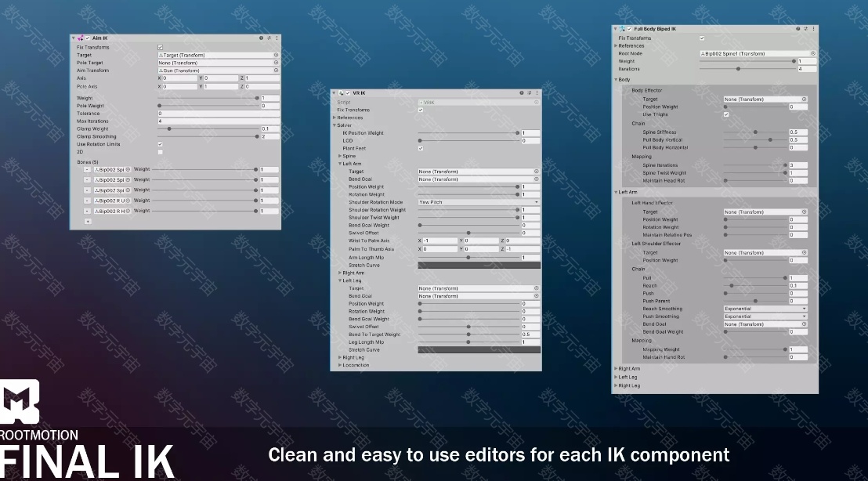Screen dimensions: 868x481
Task: Adjust the Spine Stiffness slider
Action: coord(756,132)
